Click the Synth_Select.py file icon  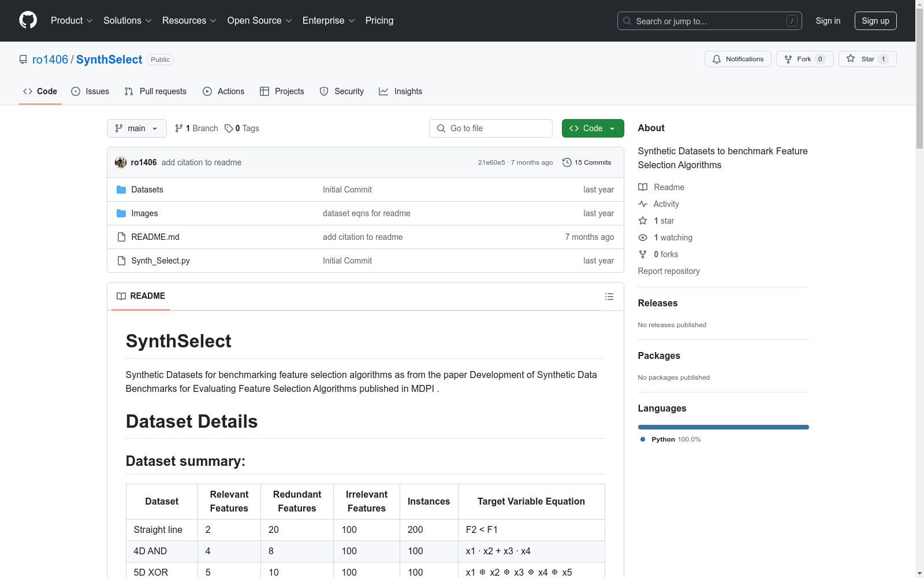121,261
